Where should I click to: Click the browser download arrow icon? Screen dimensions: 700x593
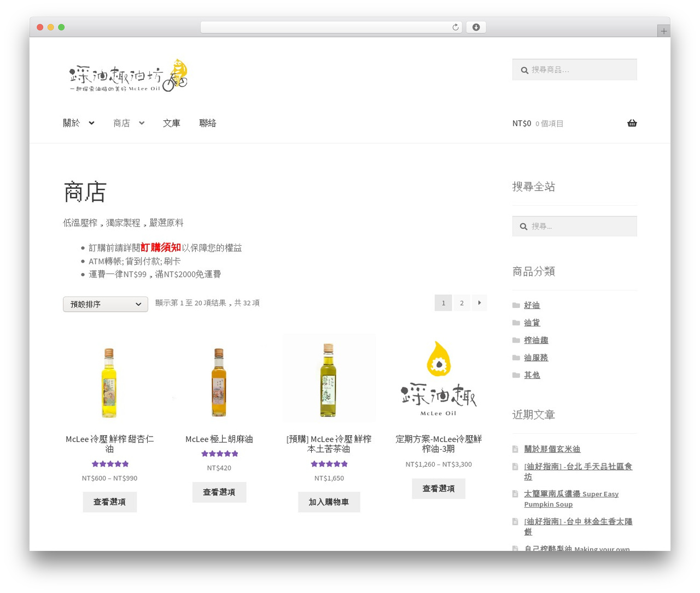coord(476,27)
